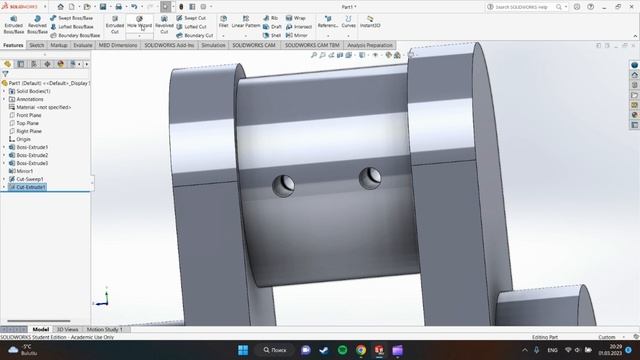Switch to the Sketch tab
This screenshot has height=360, width=640.
36,45
